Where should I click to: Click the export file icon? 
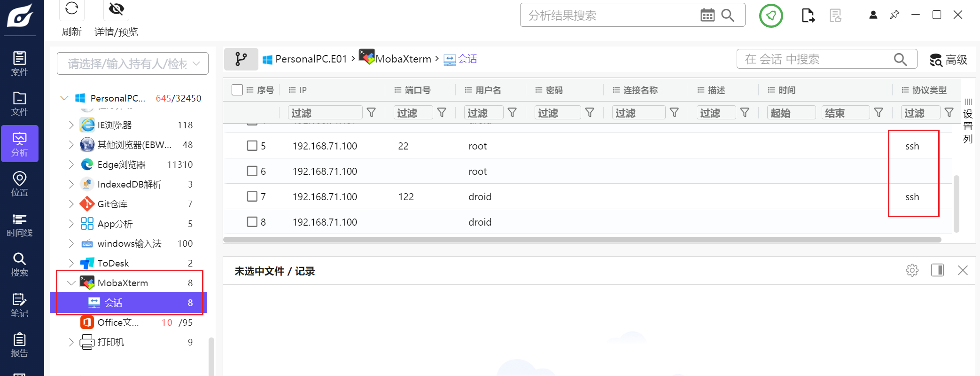tap(808, 16)
